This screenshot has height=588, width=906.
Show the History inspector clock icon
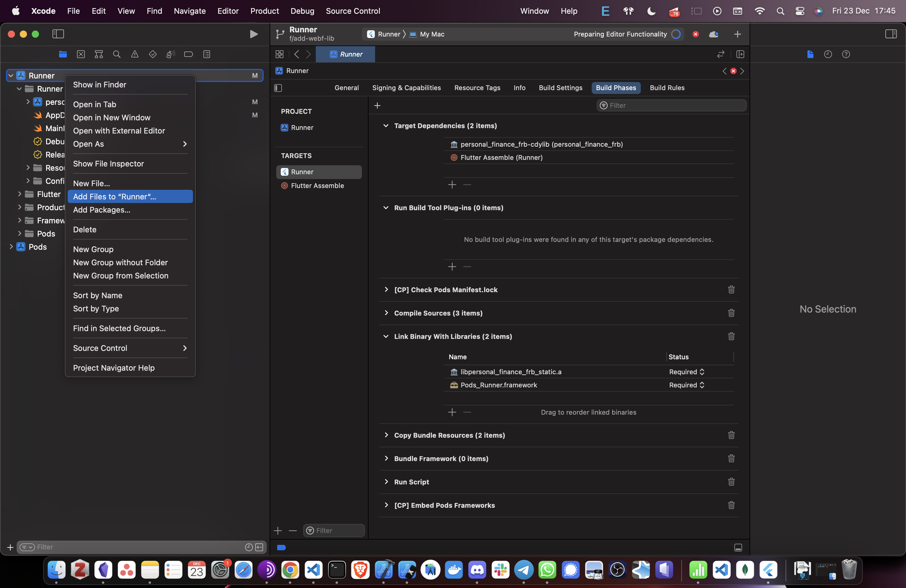click(828, 54)
